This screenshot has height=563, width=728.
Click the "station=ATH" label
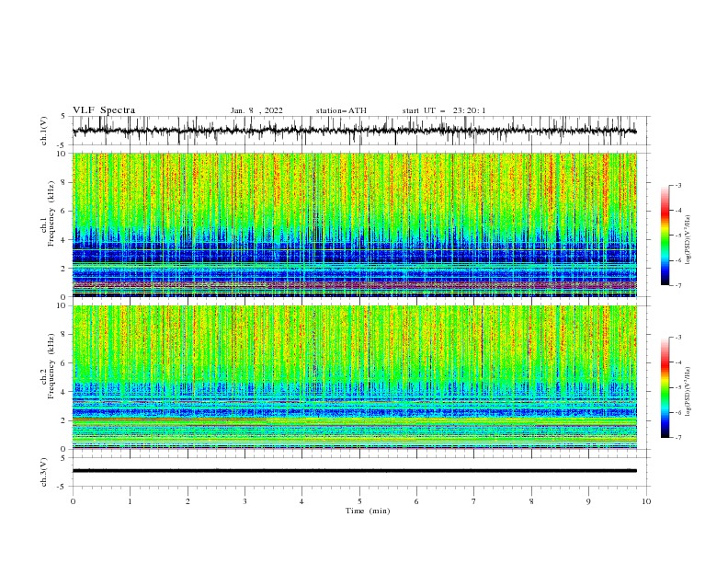click(341, 110)
